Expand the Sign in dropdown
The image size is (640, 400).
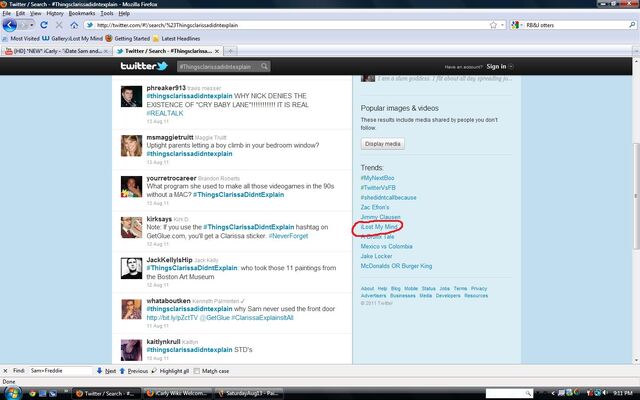[x=511, y=66]
